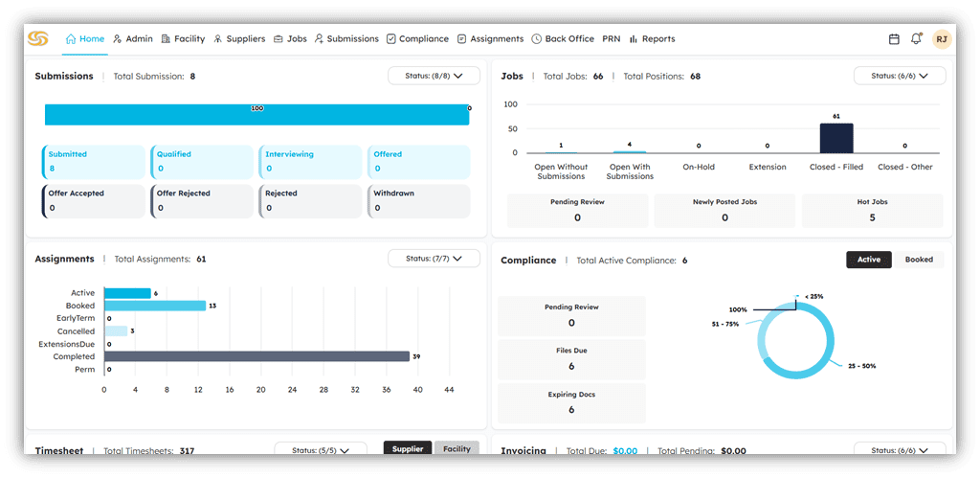The height and width of the screenshot is (478, 980).
Task: Open the Expiring Docs compliance card
Action: (571, 402)
